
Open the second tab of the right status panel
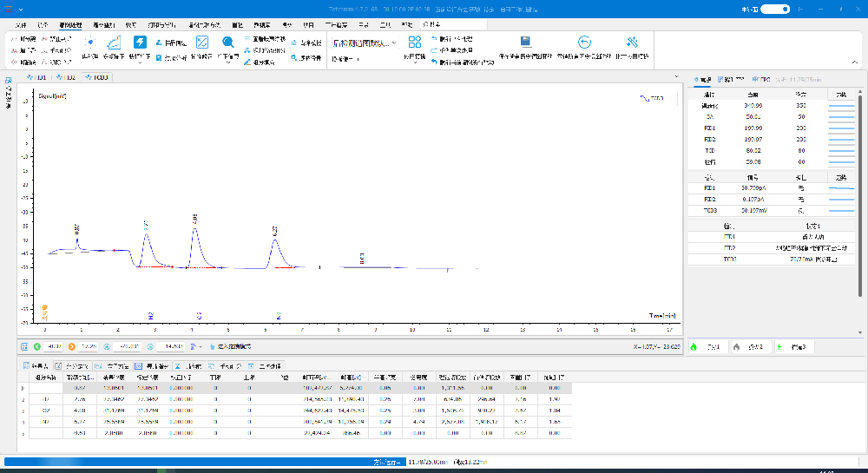tap(731, 80)
